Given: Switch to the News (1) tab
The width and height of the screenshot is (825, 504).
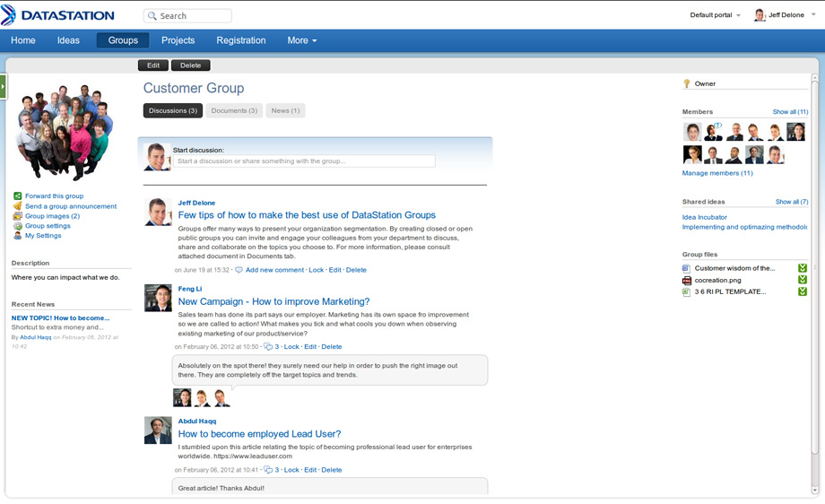Looking at the screenshot, I should point(286,110).
